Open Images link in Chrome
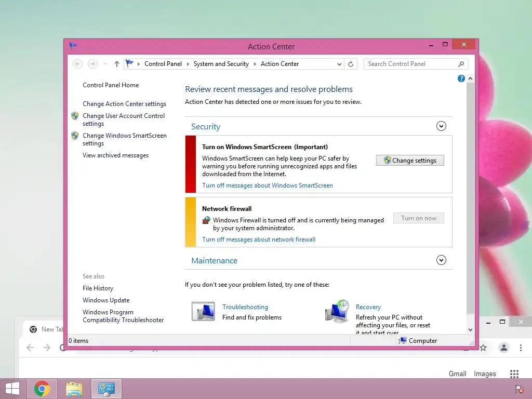The height and width of the screenshot is (399, 532). (485, 374)
